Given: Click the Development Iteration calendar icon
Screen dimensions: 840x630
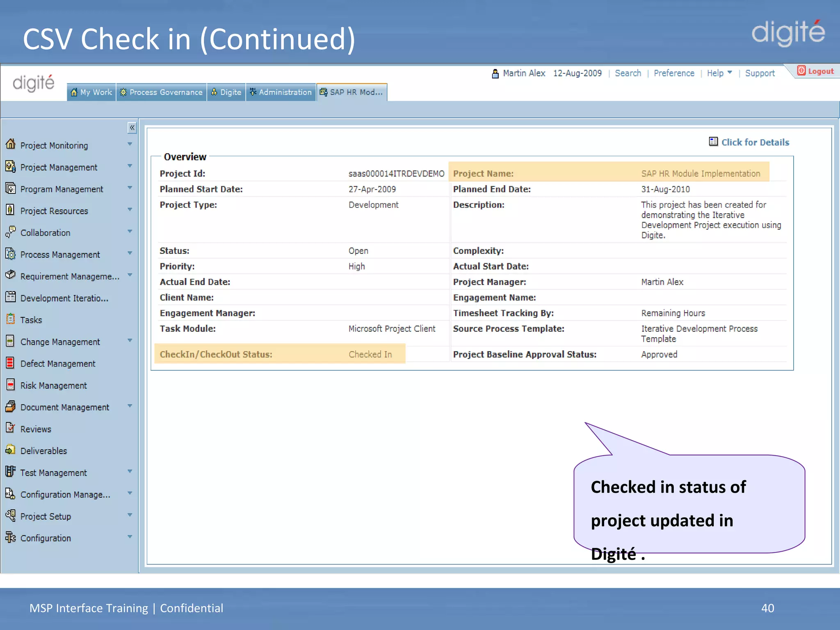Looking at the screenshot, I should pyautogui.click(x=11, y=297).
